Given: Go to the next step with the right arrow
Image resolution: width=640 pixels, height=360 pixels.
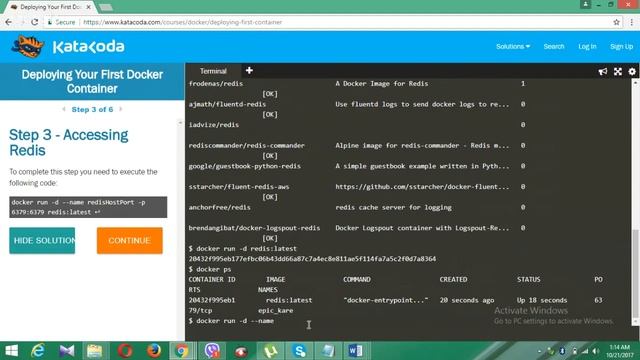Looking at the screenshot, I should coord(120,109).
